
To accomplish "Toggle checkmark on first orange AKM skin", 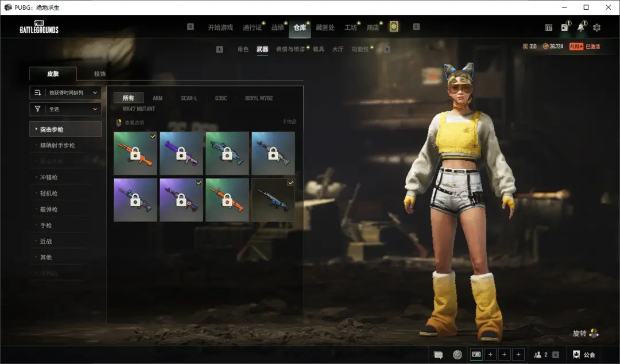I will (152, 136).
